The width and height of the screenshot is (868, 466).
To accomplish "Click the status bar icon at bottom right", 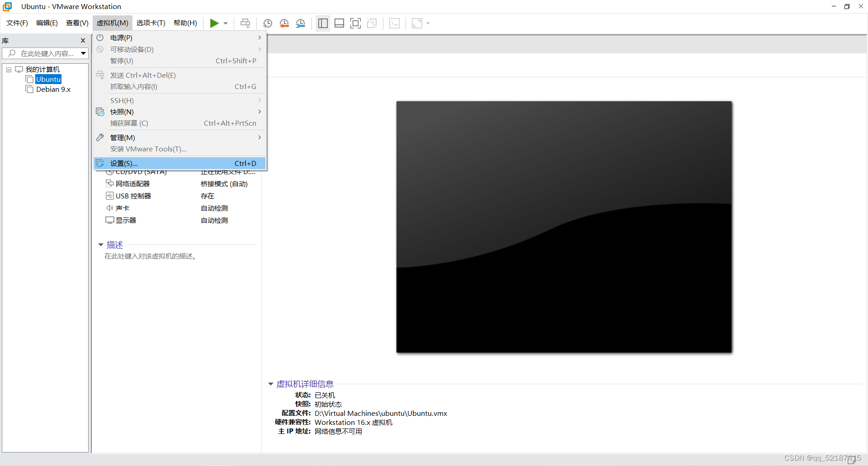I will pyautogui.click(x=853, y=459).
